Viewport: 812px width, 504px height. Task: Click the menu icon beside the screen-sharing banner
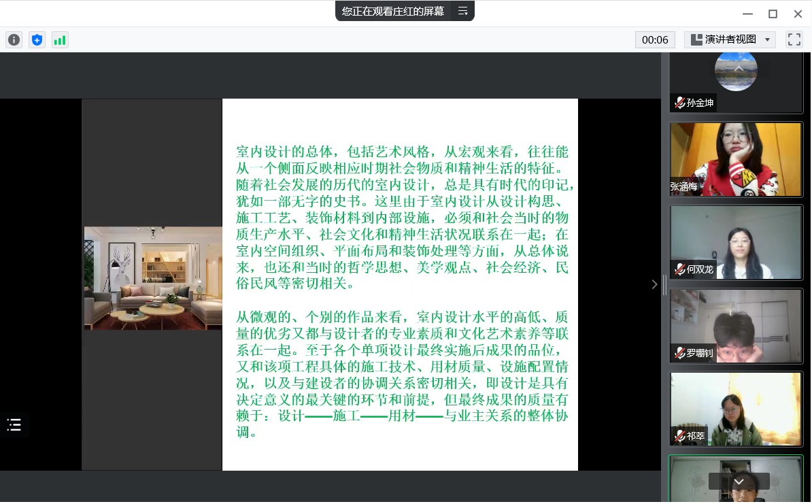click(x=462, y=11)
